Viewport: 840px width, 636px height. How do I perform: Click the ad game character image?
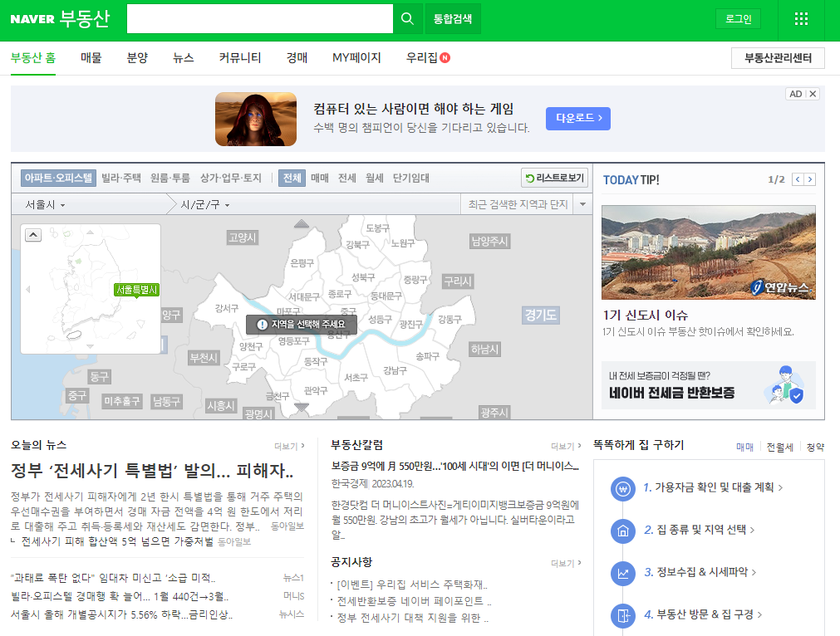click(x=256, y=119)
